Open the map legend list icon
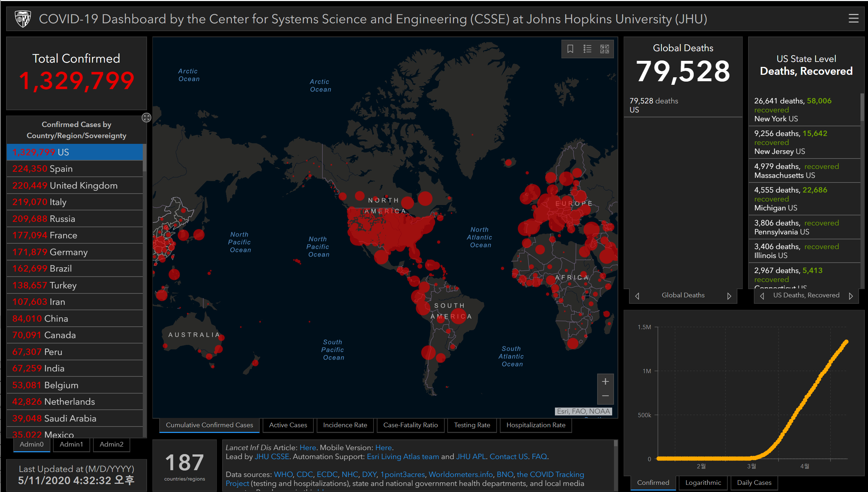Image resolution: width=868 pixels, height=492 pixels. point(587,49)
